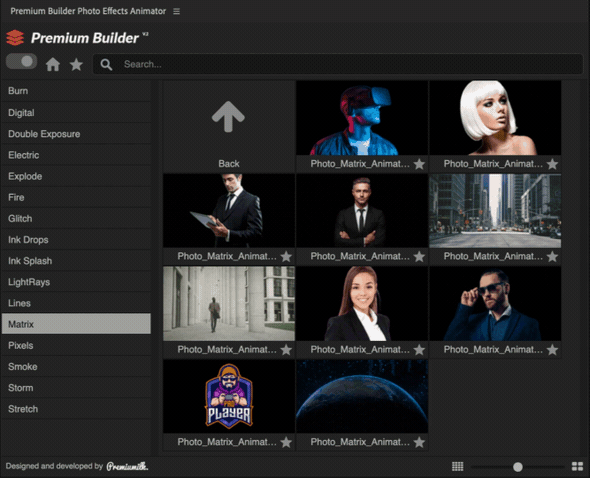Choose the Explode category
Screen dimensions: 590x478
(76, 176)
